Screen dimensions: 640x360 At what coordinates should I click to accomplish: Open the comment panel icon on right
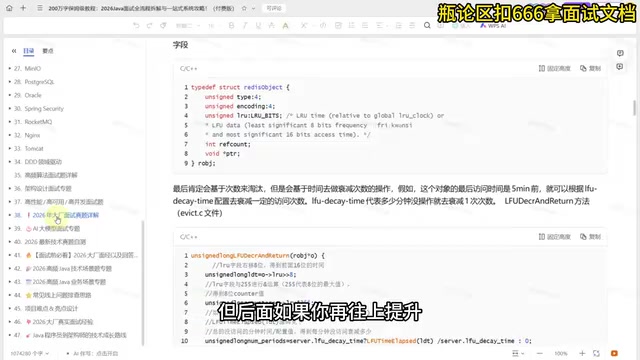coord(620,53)
